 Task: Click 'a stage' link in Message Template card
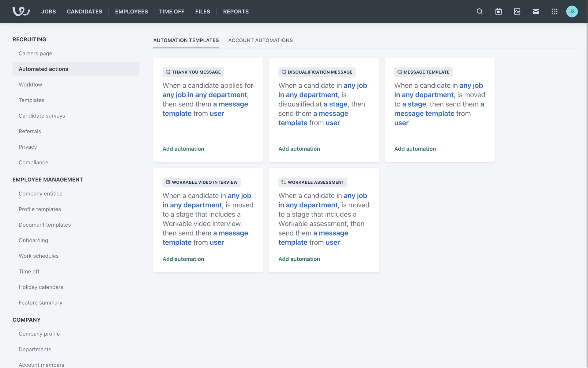tap(414, 104)
